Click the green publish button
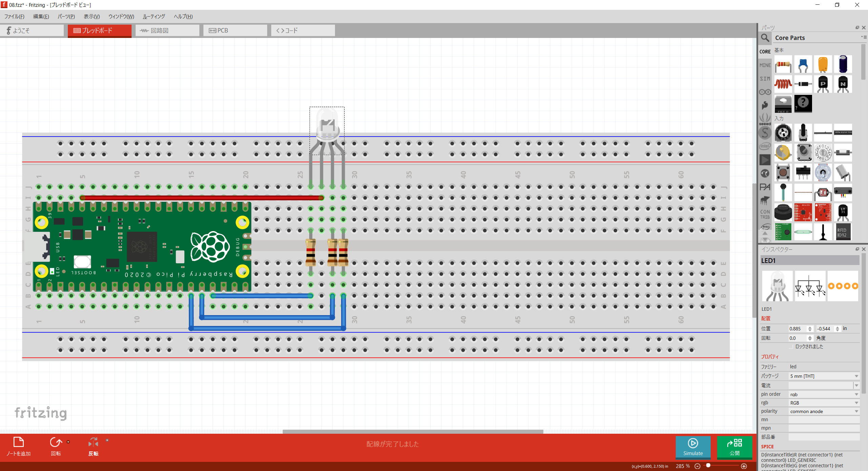This screenshot has height=471, width=868. (734, 447)
